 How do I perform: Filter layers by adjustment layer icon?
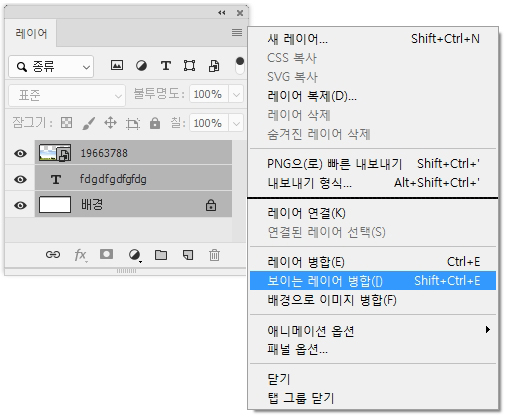pyautogui.click(x=141, y=65)
